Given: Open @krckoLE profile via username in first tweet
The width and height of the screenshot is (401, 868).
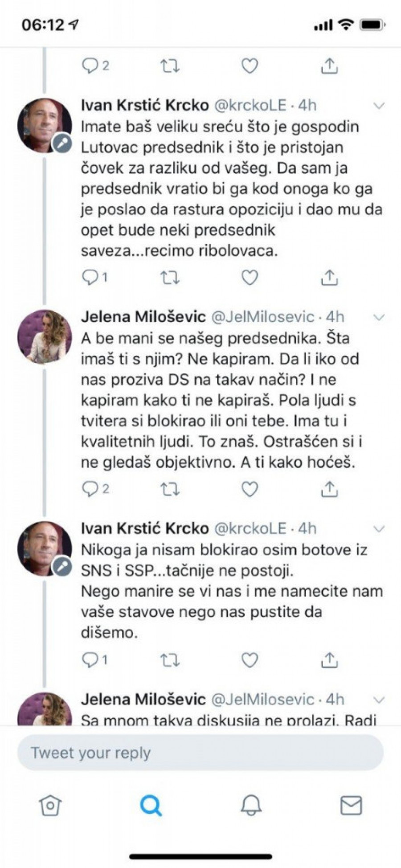Looking at the screenshot, I should [x=250, y=106].
